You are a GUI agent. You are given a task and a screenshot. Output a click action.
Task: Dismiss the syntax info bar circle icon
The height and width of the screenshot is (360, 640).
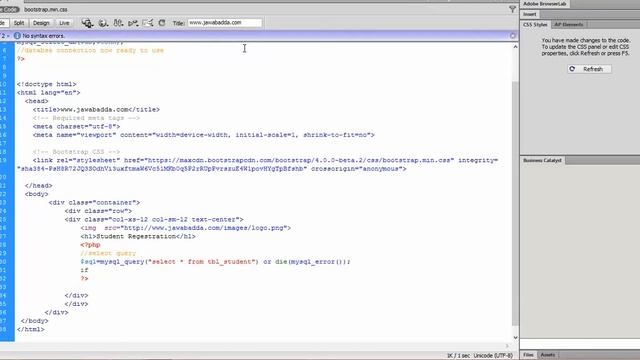513,36
